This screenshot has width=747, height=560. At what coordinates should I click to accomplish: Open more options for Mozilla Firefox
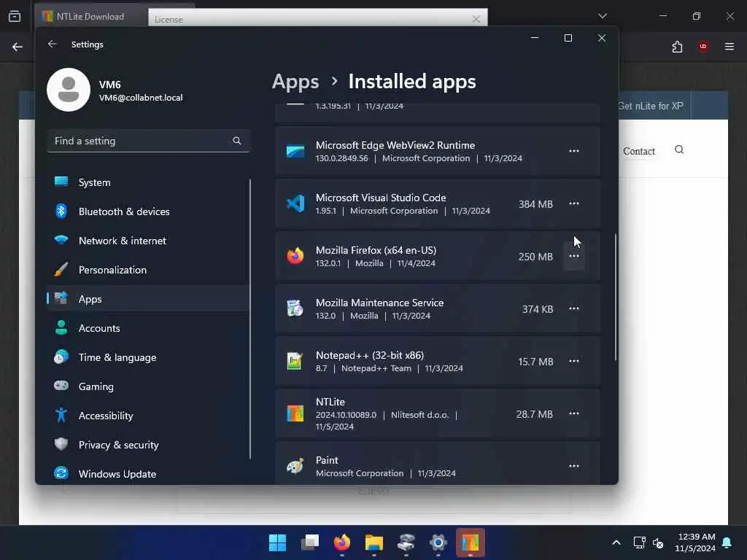coord(574,256)
